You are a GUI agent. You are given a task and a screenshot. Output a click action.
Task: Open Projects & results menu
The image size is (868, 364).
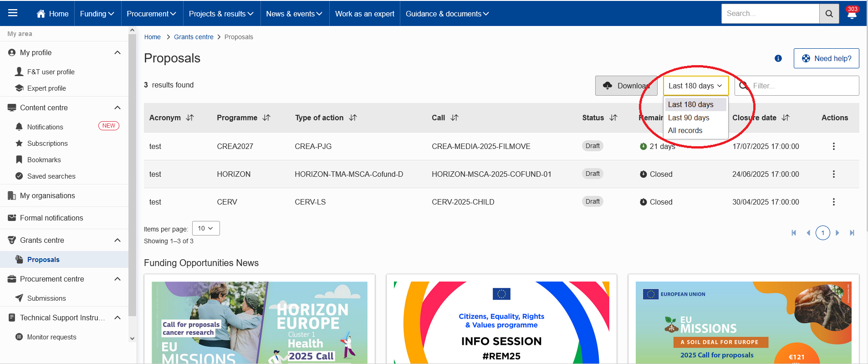pos(221,14)
